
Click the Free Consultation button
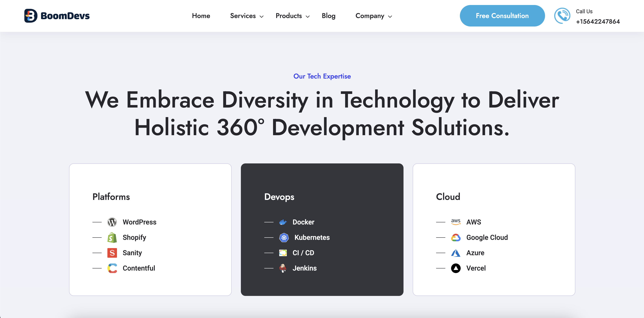[x=502, y=16]
